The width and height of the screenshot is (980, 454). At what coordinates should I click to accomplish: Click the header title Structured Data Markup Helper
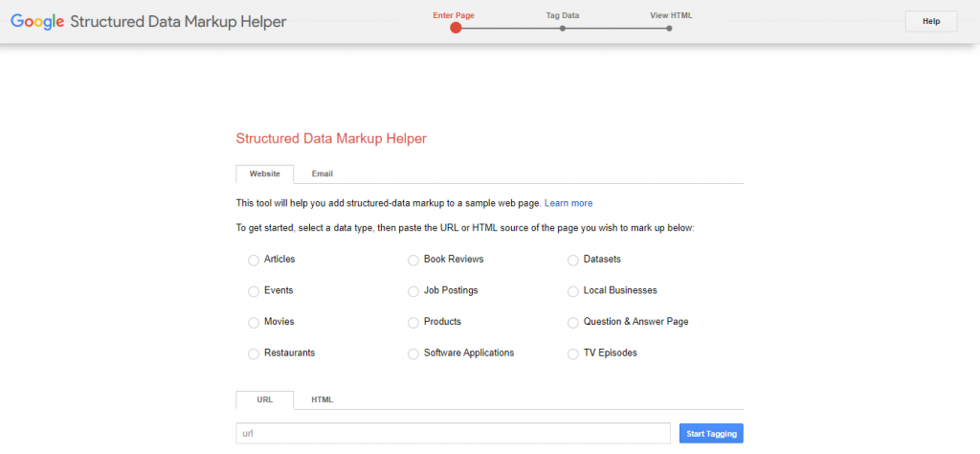tap(178, 22)
